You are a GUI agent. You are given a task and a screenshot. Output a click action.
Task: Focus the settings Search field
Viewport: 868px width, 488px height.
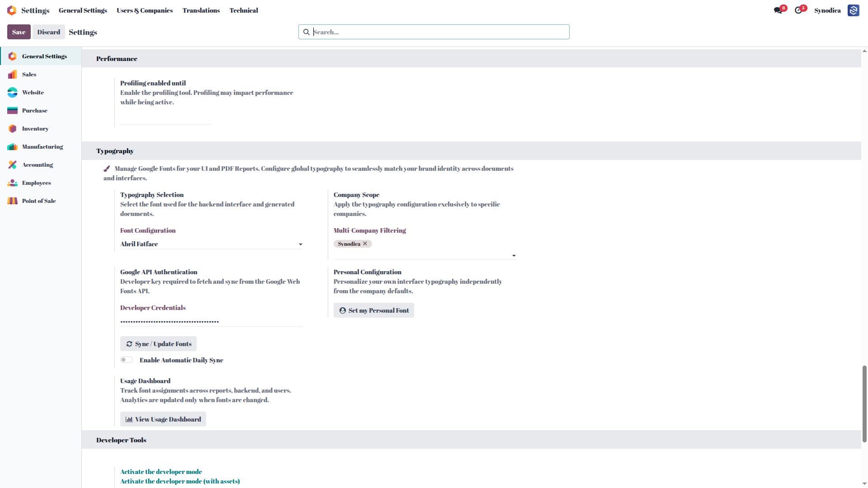pos(434,32)
